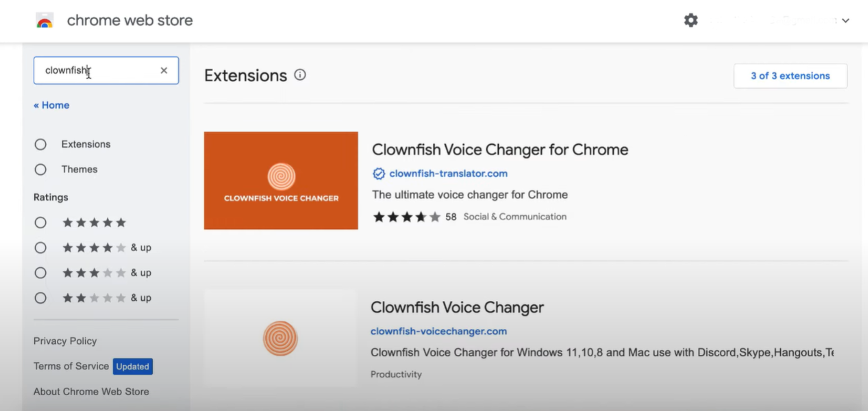Click inside the clownfish search field

click(x=106, y=70)
